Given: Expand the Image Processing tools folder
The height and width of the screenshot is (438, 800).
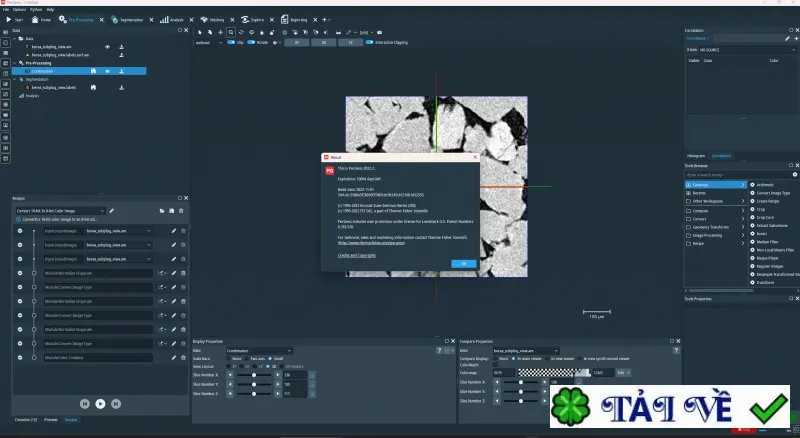Looking at the screenshot, I should (714, 235).
